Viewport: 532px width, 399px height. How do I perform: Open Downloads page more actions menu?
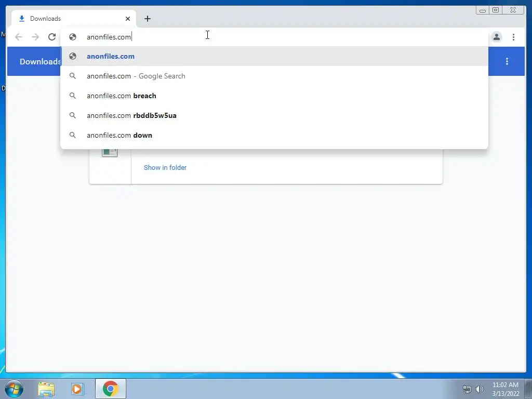click(x=507, y=61)
